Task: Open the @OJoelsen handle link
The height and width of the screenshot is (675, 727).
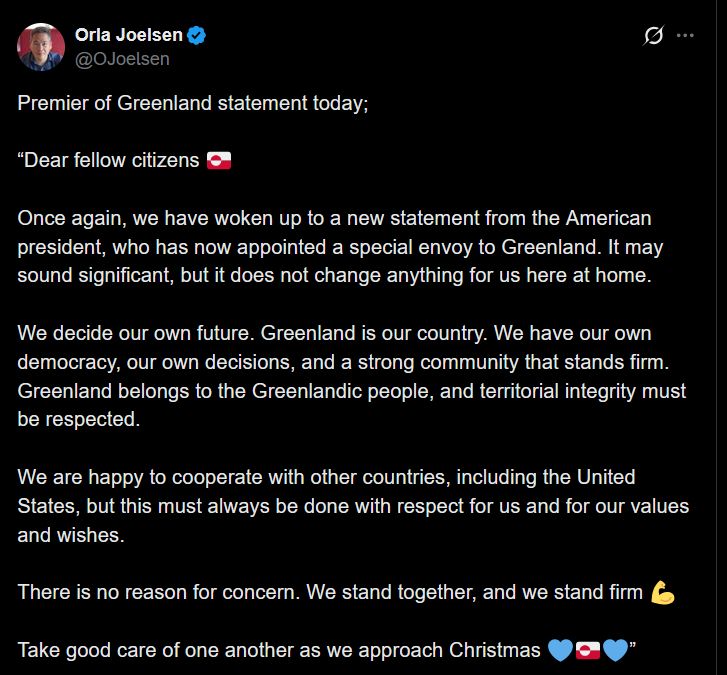Action: pos(122,59)
